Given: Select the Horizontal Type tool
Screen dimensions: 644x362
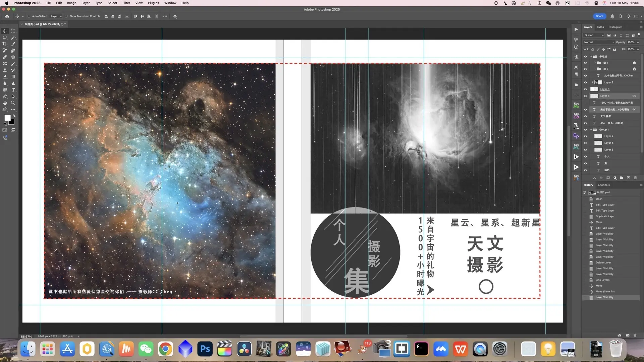Looking at the screenshot, I should 13,90.
